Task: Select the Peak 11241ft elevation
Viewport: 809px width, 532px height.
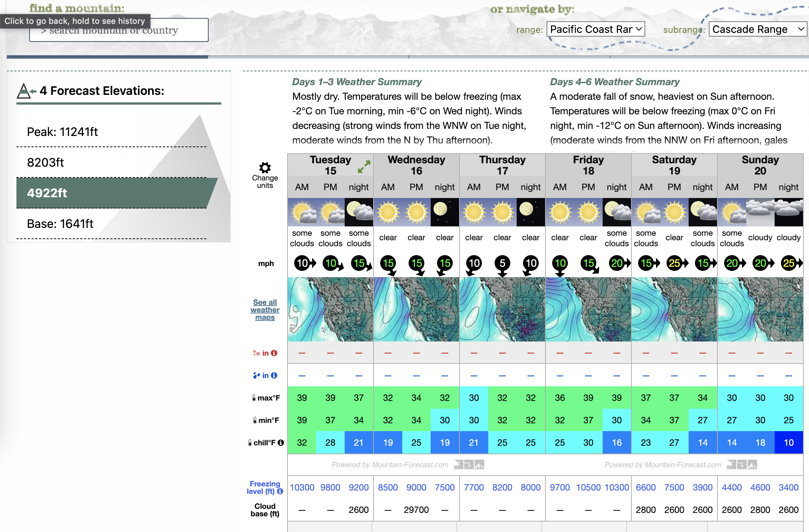Action: click(62, 132)
